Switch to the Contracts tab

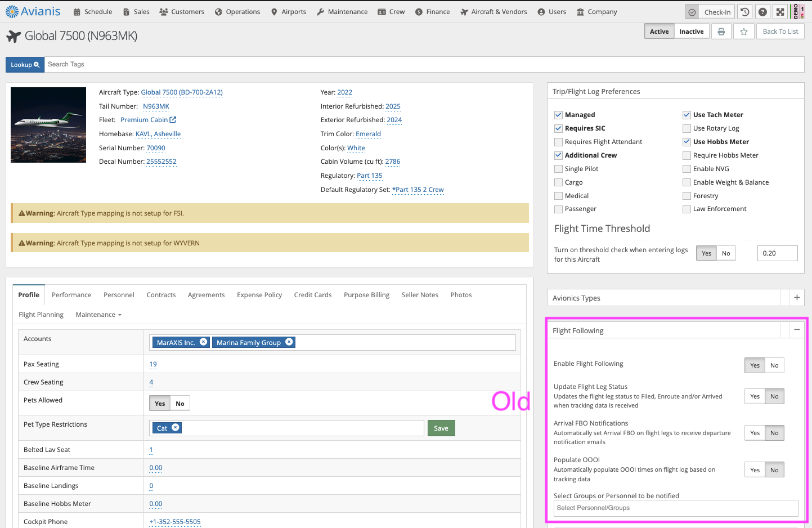(x=161, y=295)
